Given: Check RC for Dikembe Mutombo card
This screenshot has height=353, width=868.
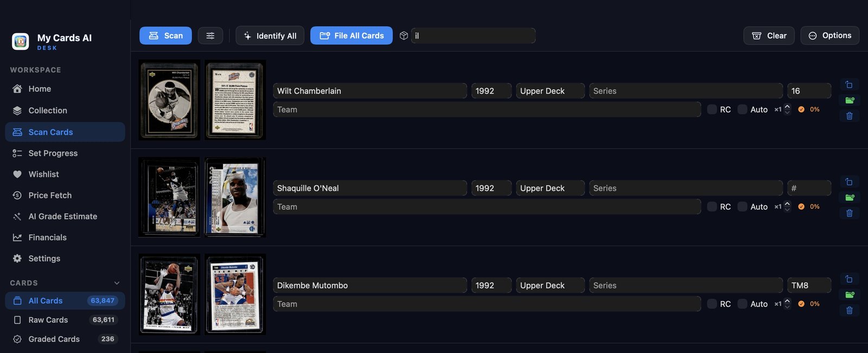Looking at the screenshot, I should (x=712, y=304).
